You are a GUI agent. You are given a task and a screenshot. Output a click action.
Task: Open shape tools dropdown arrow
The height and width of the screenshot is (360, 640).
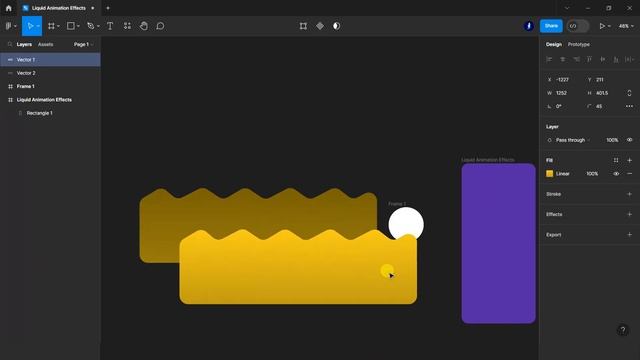(78, 26)
